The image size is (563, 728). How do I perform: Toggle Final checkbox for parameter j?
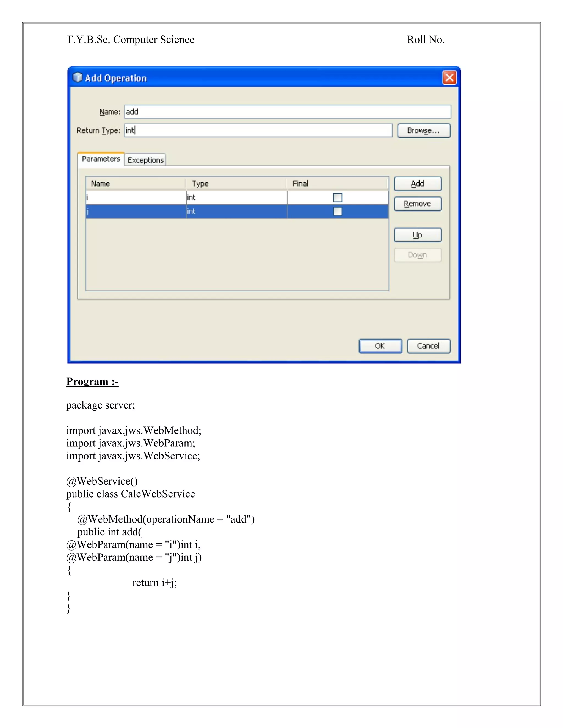pos(338,212)
